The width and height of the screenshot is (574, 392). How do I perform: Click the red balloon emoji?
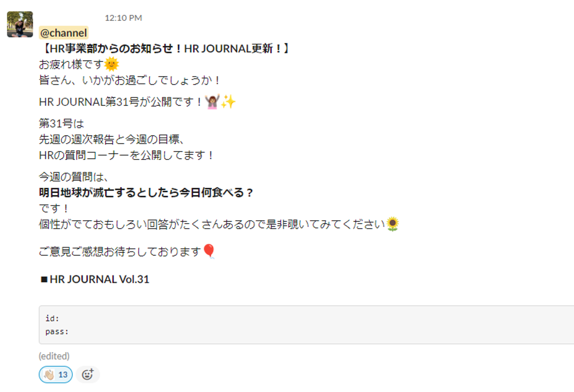click(209, 251)
